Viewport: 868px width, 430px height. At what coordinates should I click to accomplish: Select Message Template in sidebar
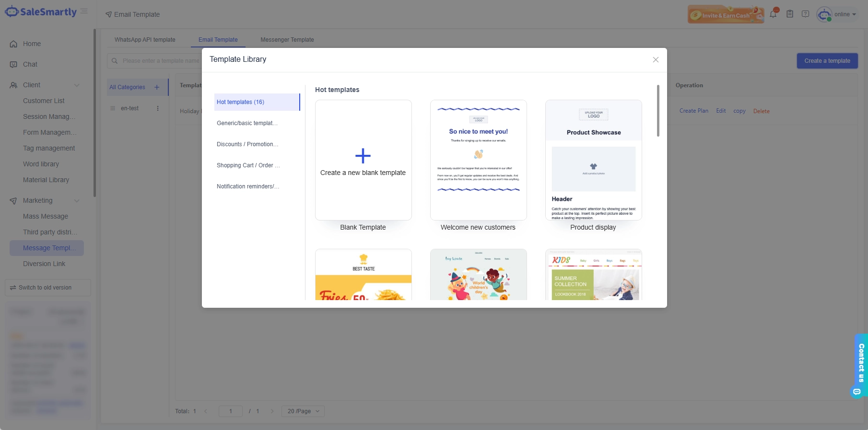click(x=47, y=248)
